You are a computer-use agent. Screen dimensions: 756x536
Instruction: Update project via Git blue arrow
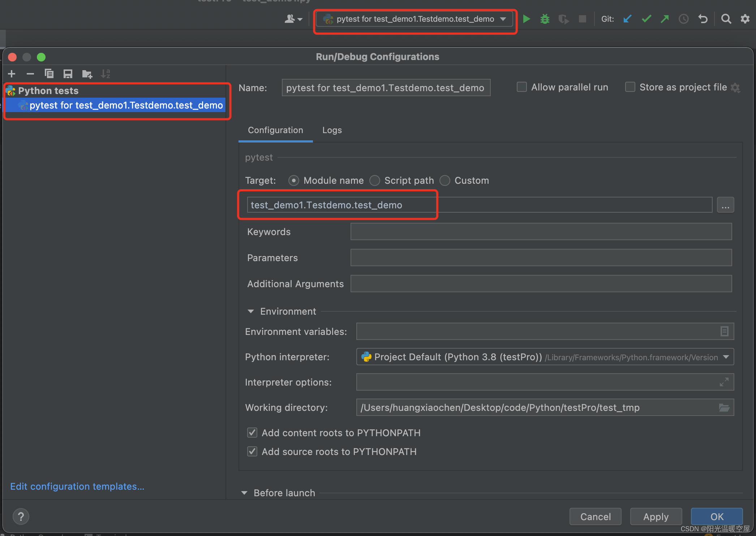pos(627,19)
